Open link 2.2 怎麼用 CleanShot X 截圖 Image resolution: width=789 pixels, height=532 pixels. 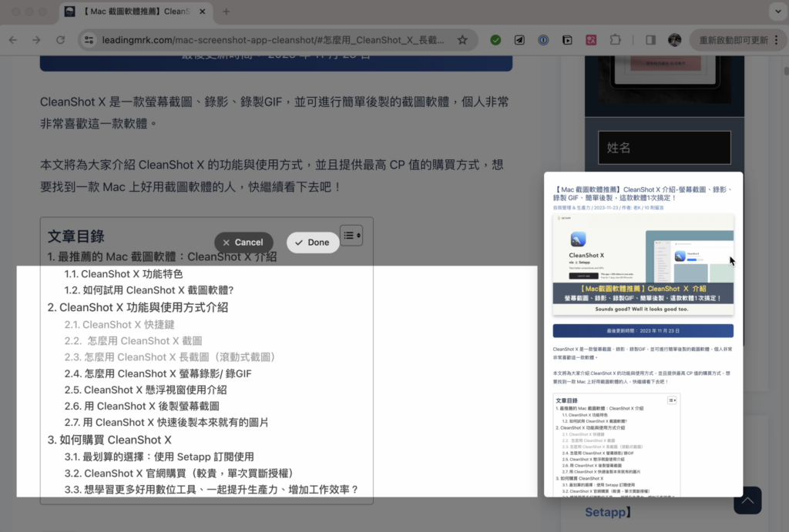pyautogui.click(x=133, y=341)
